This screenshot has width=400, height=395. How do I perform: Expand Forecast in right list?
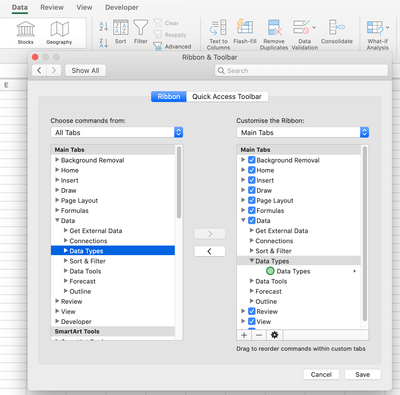click(x=252, y=291)
